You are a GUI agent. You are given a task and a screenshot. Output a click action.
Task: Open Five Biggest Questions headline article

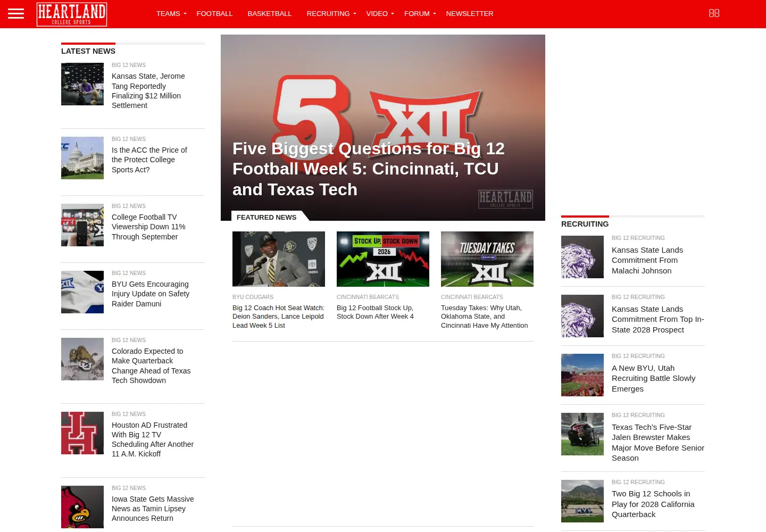(369, 169)
